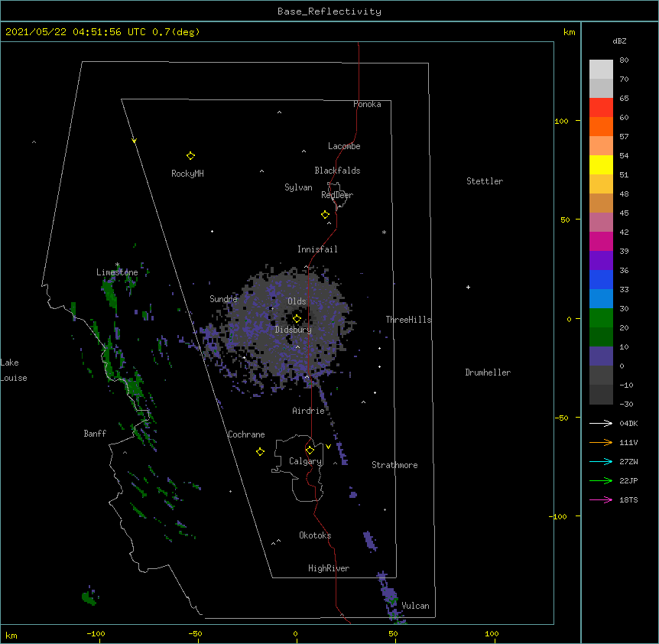
Task: Click the yellow V marker east of Calgary
Action: tap(328, 447)
